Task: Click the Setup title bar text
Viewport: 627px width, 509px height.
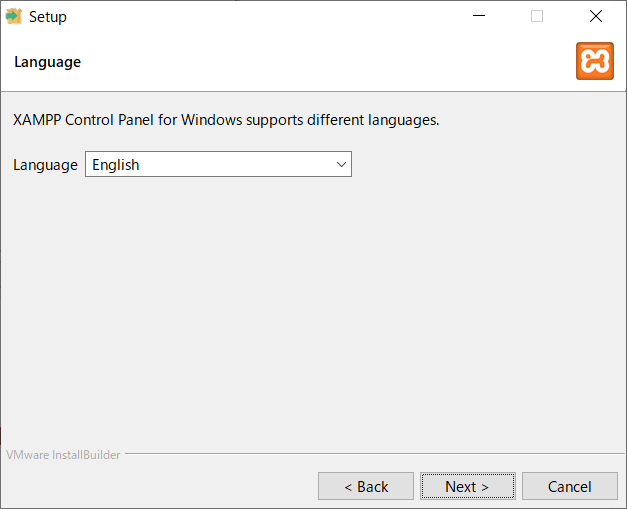Action: pyautogui.click(x=48, y=17)
